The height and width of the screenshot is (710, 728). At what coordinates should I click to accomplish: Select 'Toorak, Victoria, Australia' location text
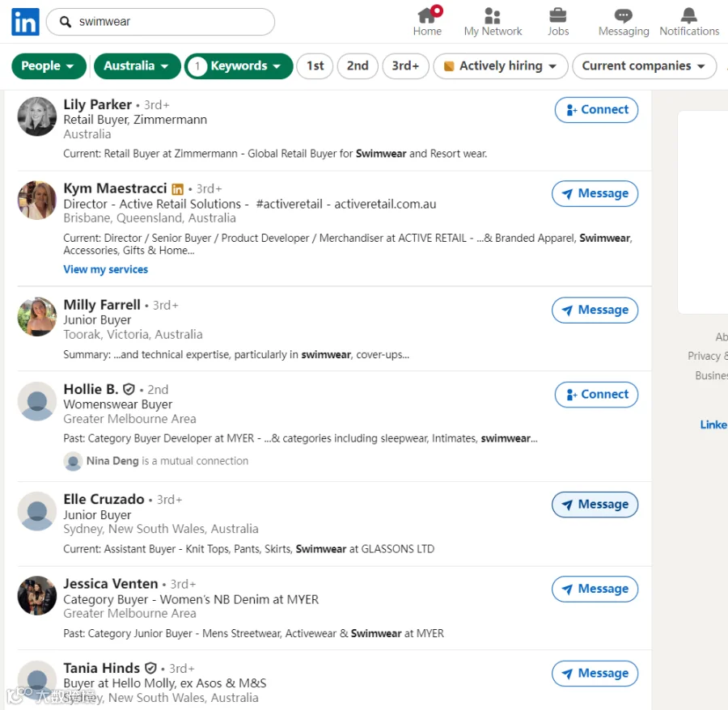click(133, 334)
